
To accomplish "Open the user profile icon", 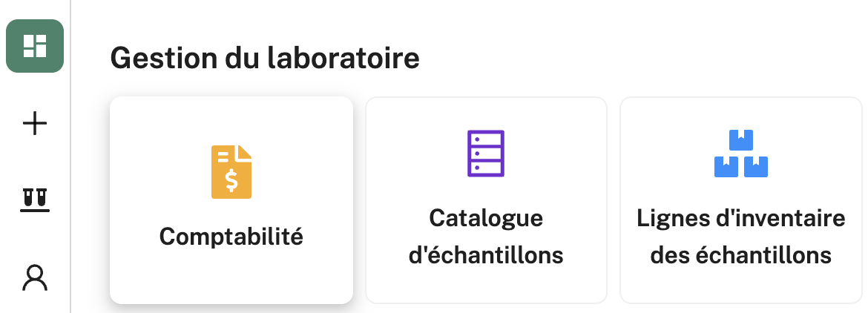I will pos(35,277).
